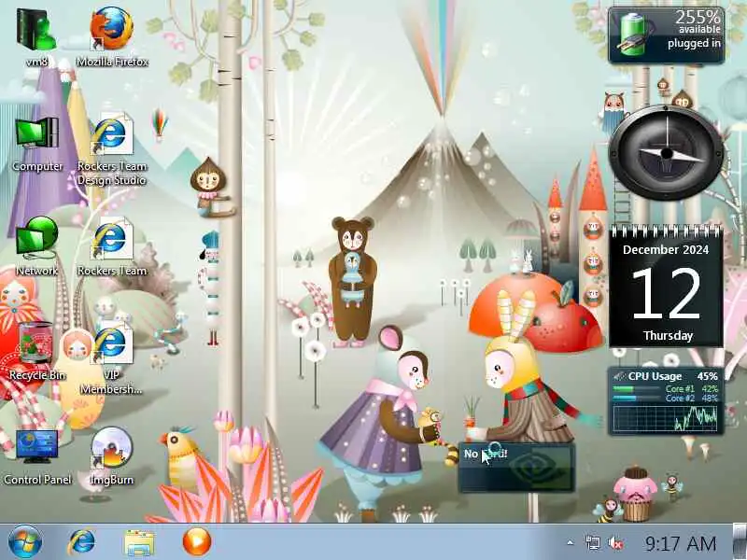Viewport: 747px width, 560px height.
Task: Click the CPU Usage gadget graph
Action: pos(666,418)
